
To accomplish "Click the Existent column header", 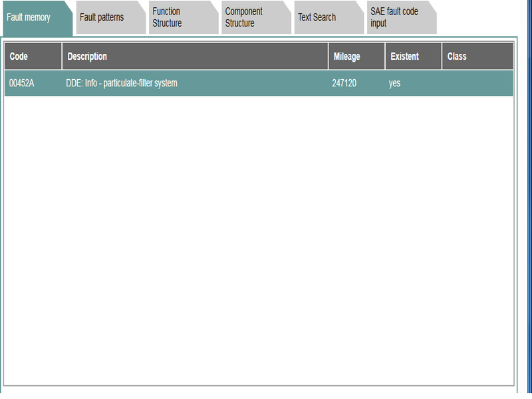I will click(x=413, y=57).
